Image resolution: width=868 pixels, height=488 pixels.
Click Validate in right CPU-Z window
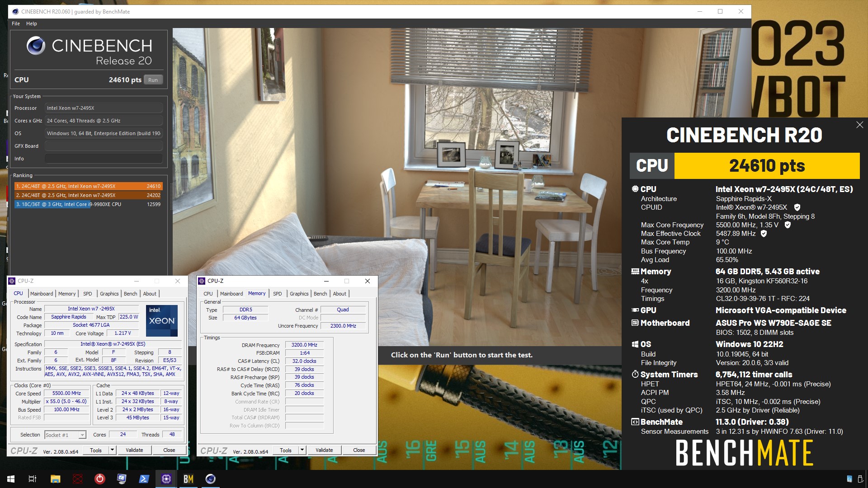(x=324, y=450)
